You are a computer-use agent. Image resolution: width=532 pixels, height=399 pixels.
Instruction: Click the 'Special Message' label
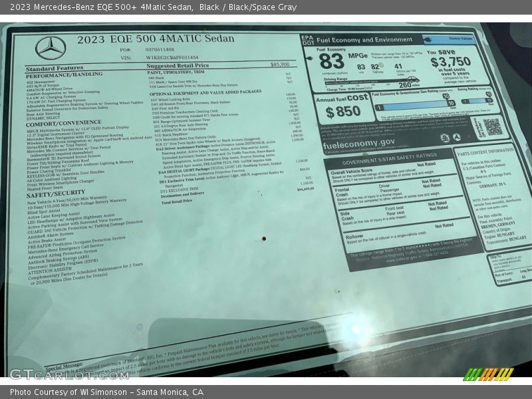(x=64, y=366)
